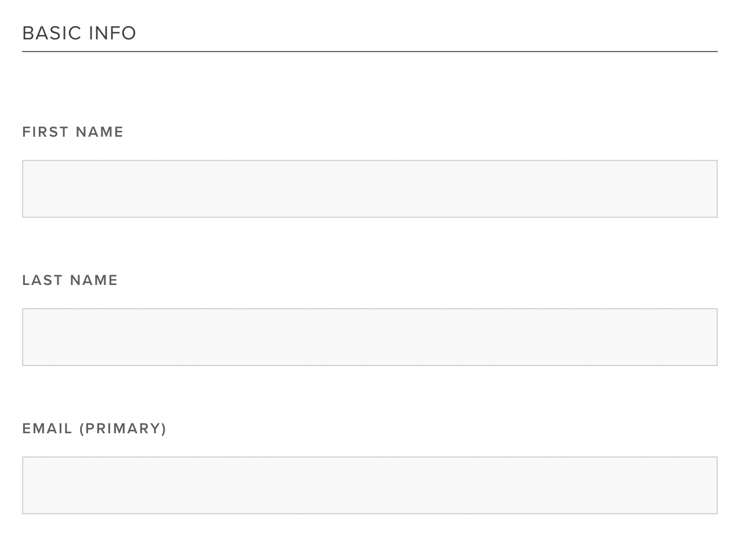Select the FIRST NAME label text

click(73, 132)
